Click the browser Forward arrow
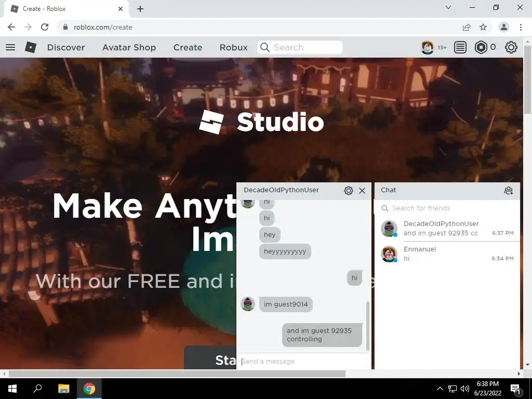Screen dimensions: 532x399 click(28, 27)
